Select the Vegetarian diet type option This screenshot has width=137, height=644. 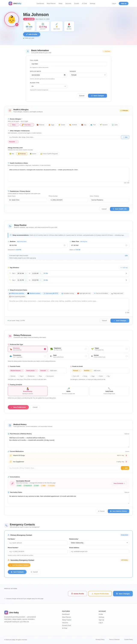(x=69, y=349)
